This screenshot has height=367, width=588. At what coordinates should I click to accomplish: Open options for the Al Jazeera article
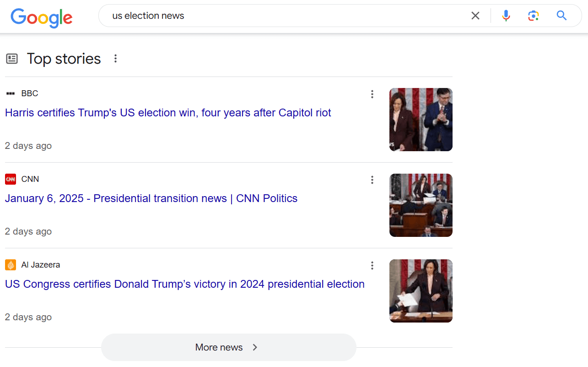tap(372, 265)
